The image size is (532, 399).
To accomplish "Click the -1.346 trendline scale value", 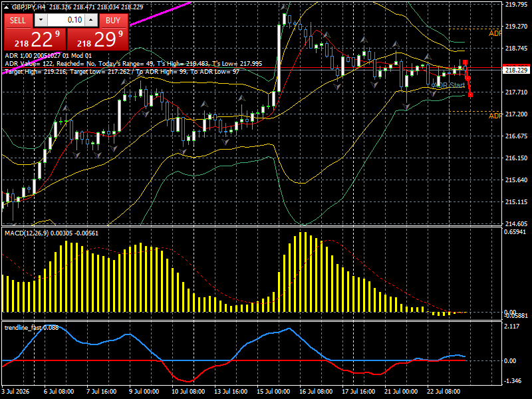I will [513, 381].
